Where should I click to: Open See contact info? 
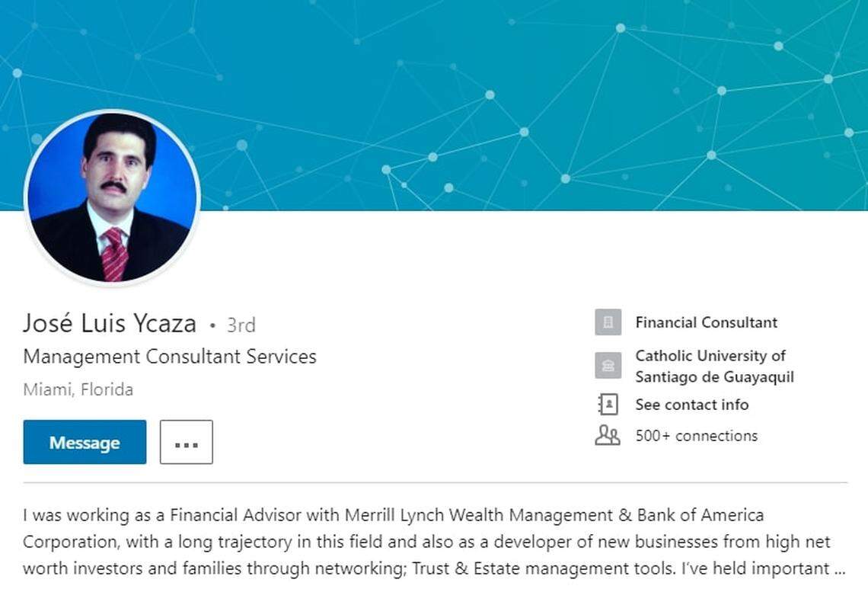[x=691, y=405]
